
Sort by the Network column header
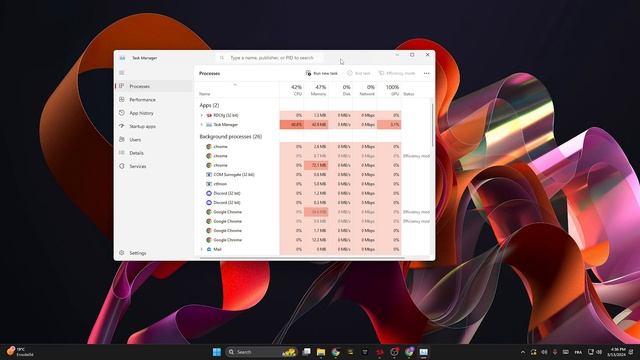(365, 90)
